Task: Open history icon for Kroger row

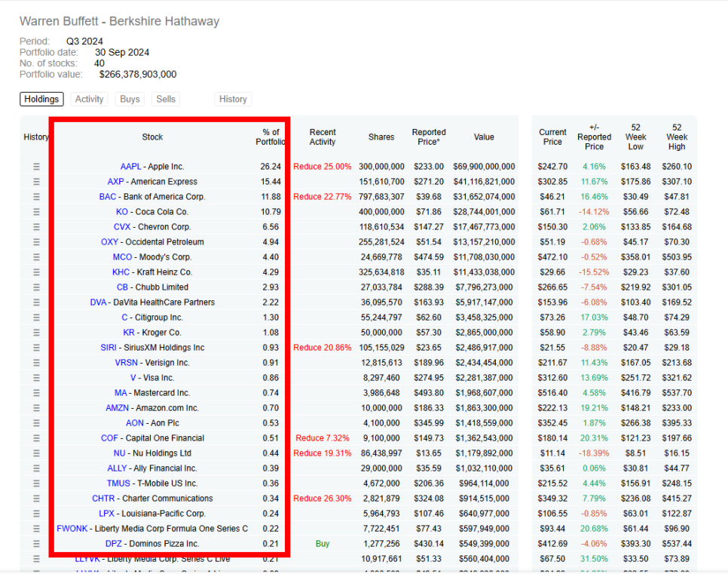Action: click(x=36, y=333)
